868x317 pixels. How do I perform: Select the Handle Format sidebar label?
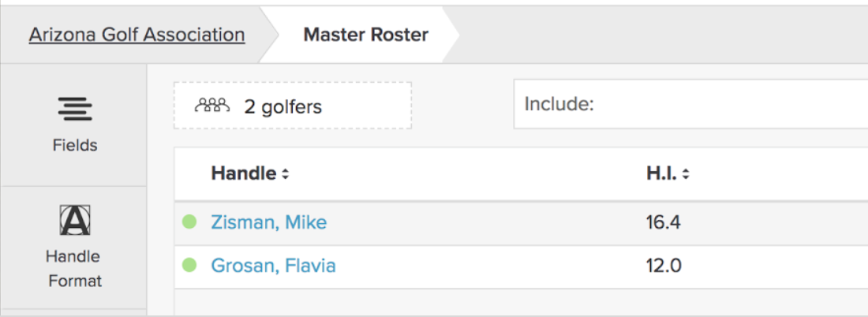click(74, 269)
